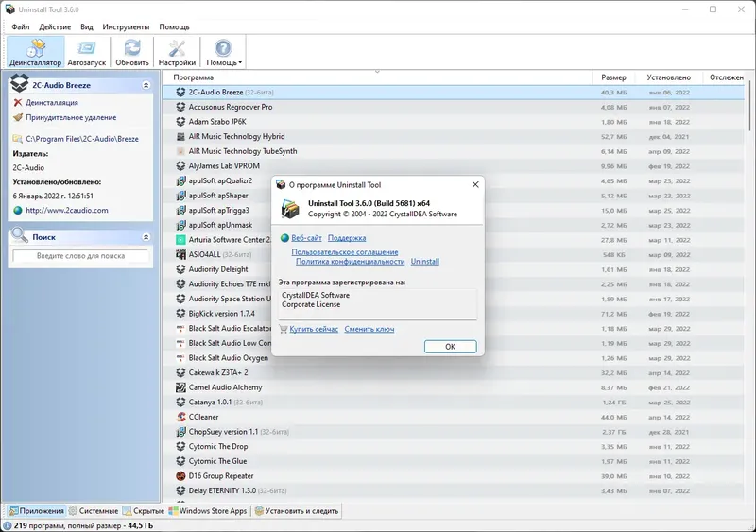Select the Arturia Software Center icon
The width and height of the screenshot is (756, 532).
[180, 240]
